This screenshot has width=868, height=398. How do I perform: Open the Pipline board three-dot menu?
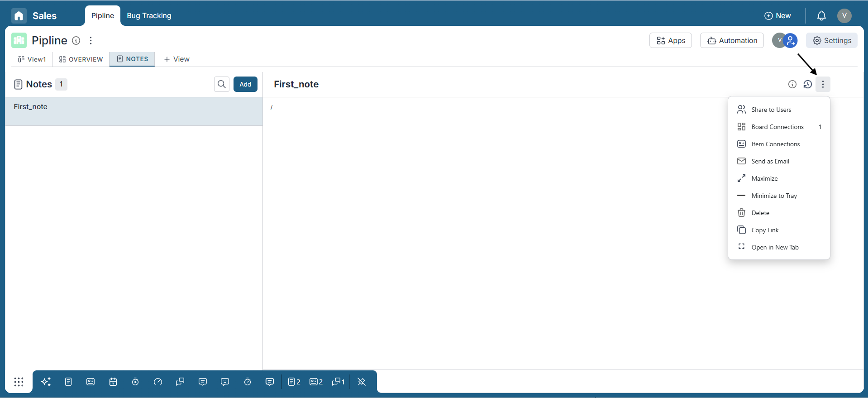point(91,41)
